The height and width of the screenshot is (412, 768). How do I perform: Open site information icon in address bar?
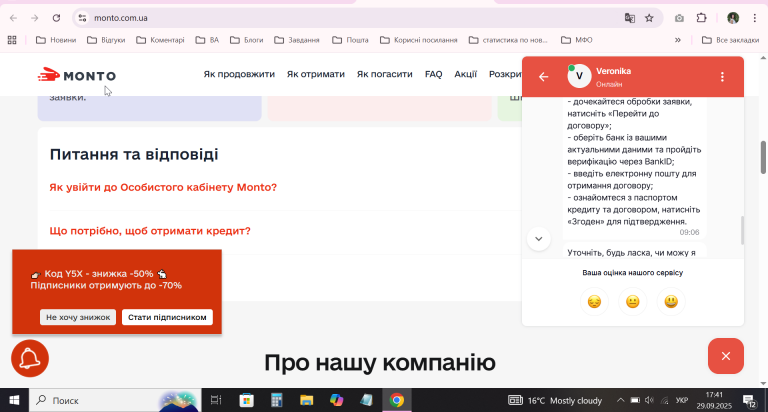tap(82, 18)
